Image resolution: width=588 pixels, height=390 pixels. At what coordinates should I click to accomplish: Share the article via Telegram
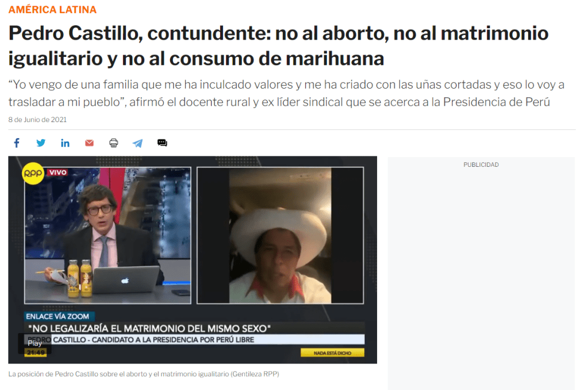click(137, 143)
